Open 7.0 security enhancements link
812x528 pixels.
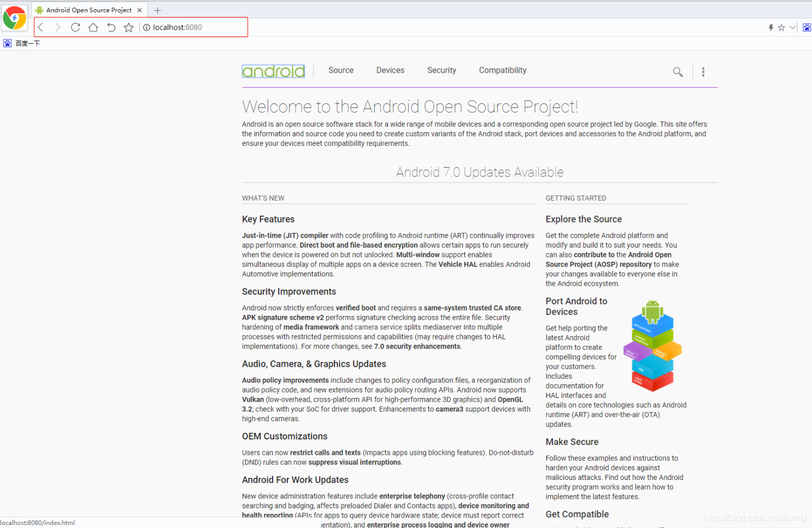coord(417,347)
